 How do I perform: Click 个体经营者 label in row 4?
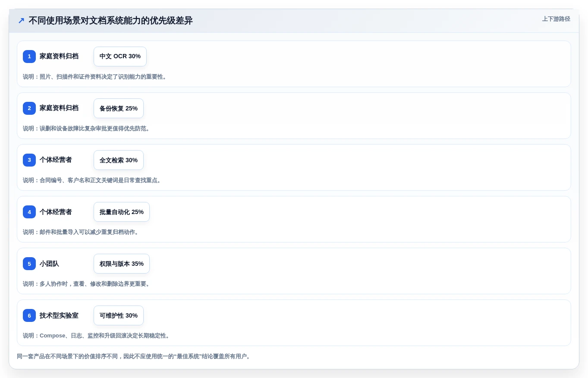coord(56,211)
